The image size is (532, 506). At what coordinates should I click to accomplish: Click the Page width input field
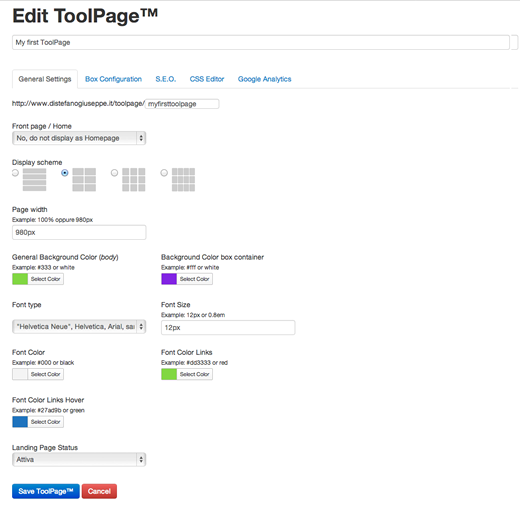[x=79, y=232]
